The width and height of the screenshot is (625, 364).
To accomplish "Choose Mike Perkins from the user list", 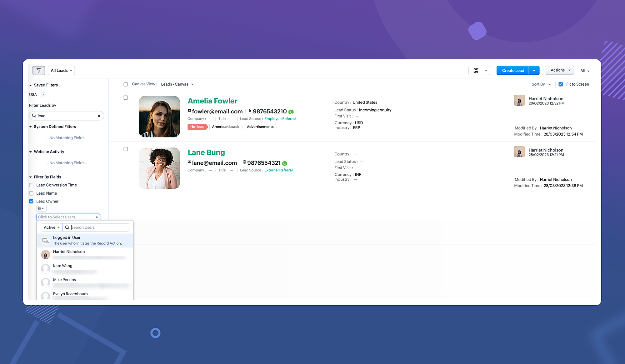I will [64, 280].
